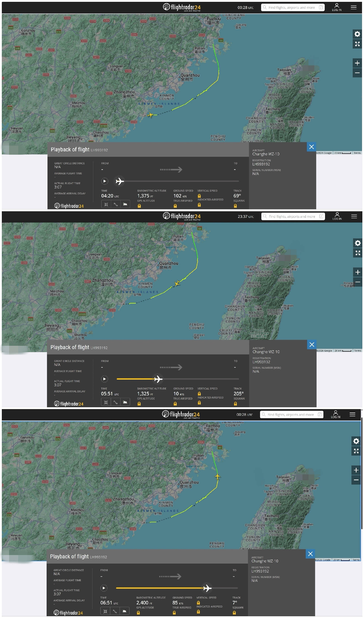This screenshot has width=364, height=618.
Task: Click True Airspeed lock icon in 04:20 panel
Action: pos(175,206)
